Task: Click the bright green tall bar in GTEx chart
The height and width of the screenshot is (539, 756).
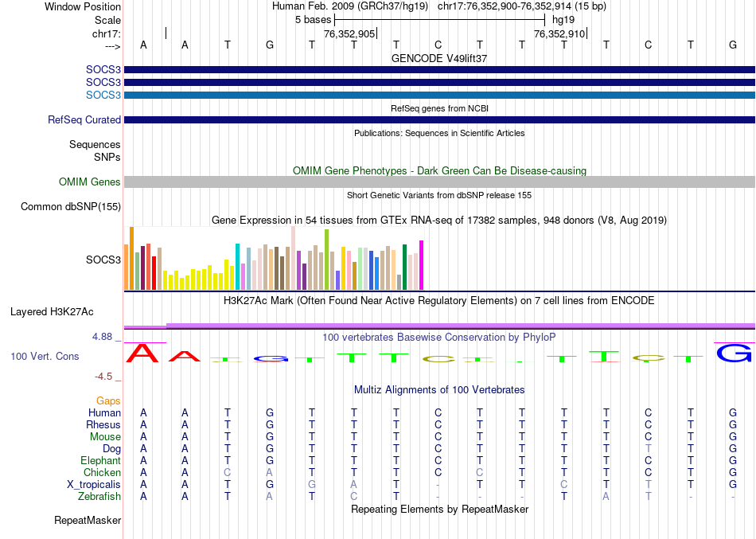Action: 327,259
